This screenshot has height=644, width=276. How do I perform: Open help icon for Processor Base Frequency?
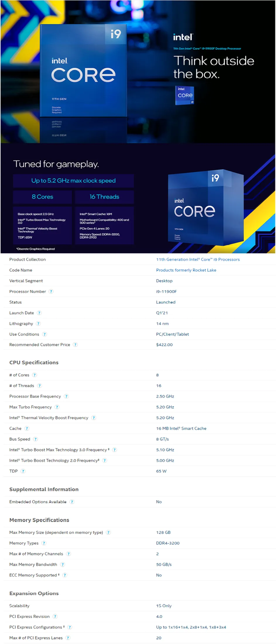[66, 396]
